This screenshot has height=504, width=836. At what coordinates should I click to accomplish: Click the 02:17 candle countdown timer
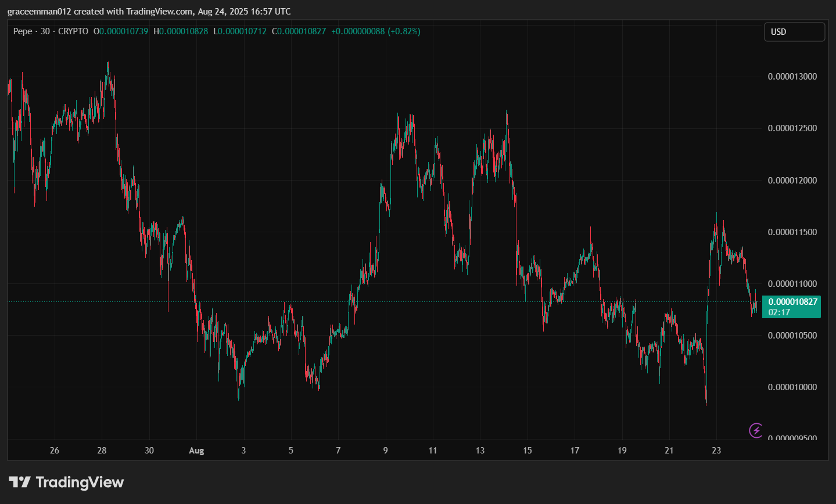click(779, 312)
